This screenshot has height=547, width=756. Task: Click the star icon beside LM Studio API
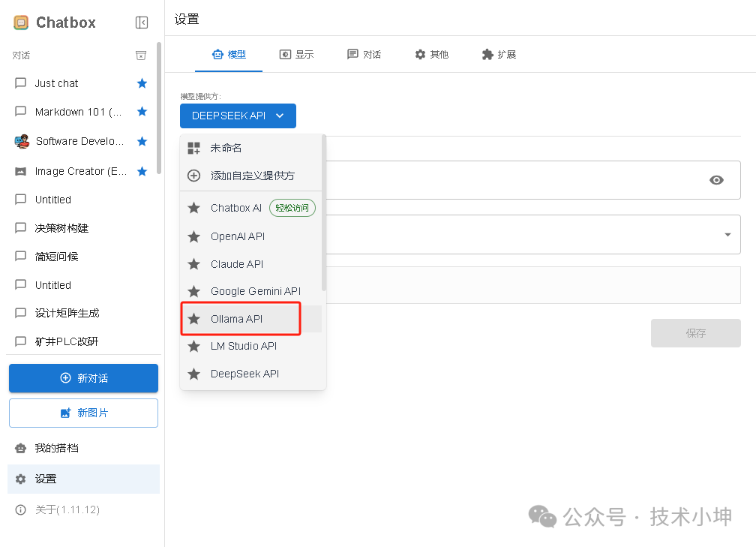tap(193, 347)
